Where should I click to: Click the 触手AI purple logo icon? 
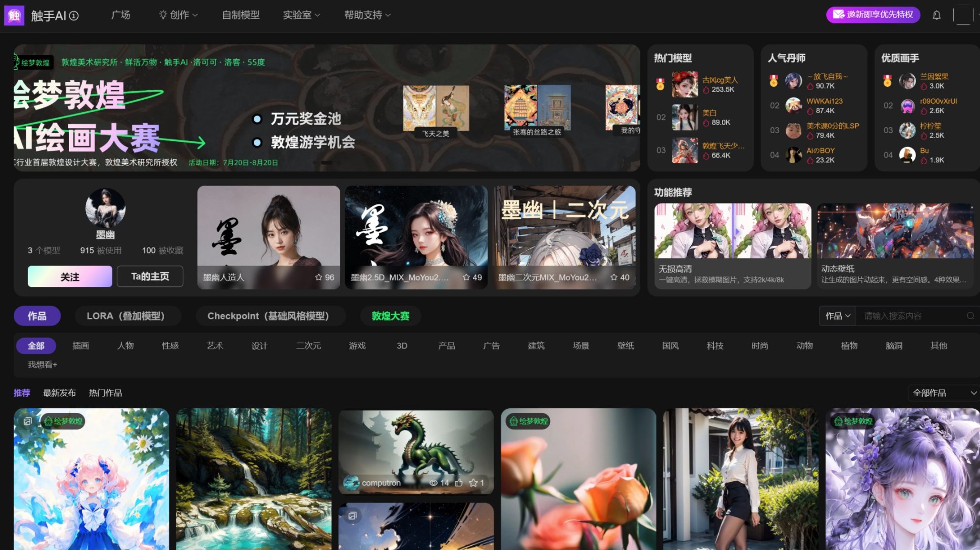tap(14, 15)
